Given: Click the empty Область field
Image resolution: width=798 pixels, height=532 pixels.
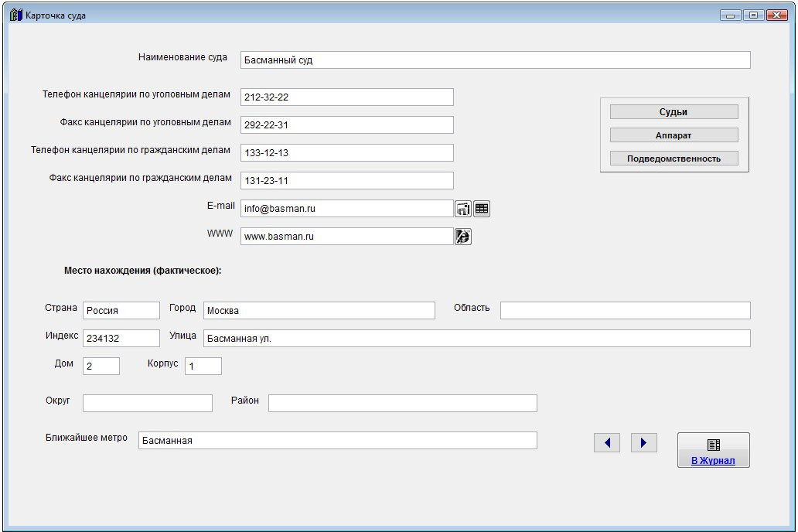Looking at the screenshot, I should tap(625, 311).
